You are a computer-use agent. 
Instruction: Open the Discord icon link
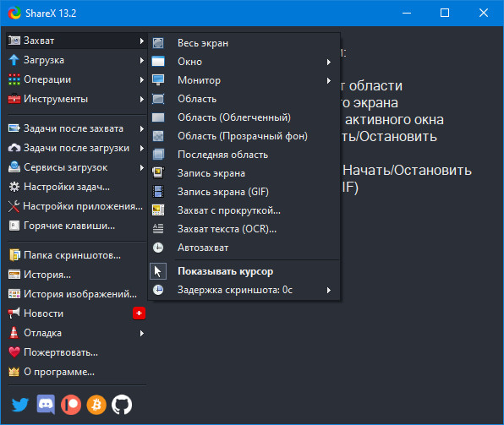(x=46, y=405)
